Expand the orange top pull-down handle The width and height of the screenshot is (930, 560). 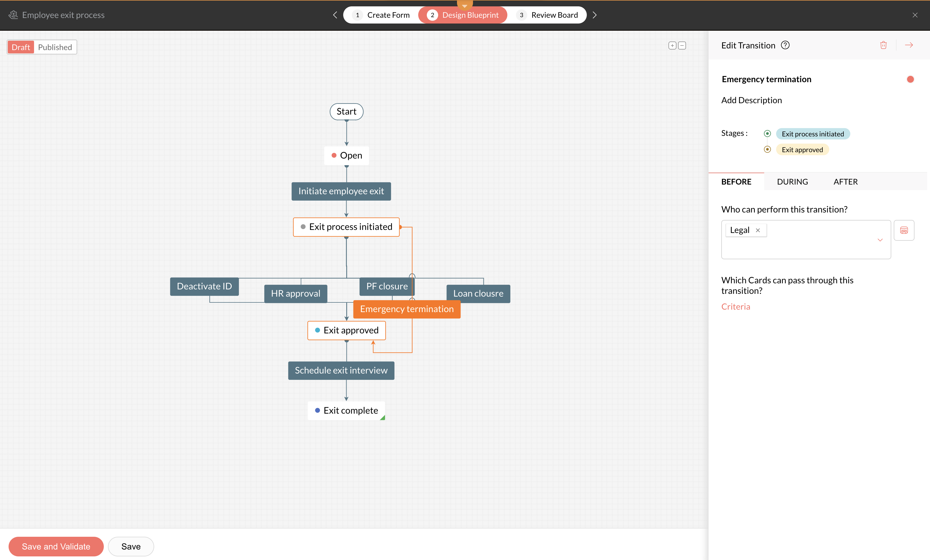coord(465,5)
